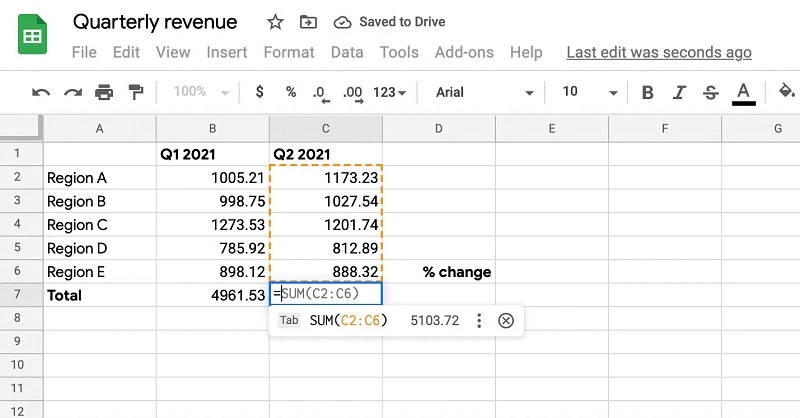800x418 pixels.
Task: Open the Insert menu
Action: 227,52
